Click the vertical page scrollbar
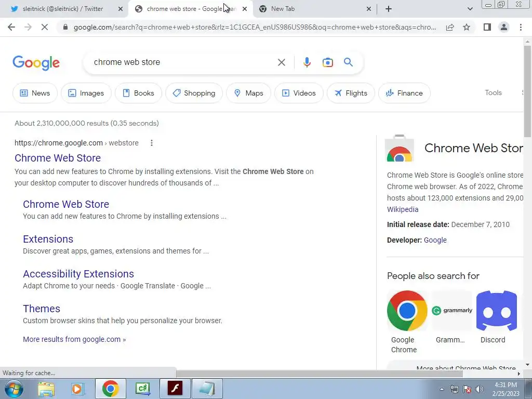Screen dimensions: 532x399 tap(527, 91)
